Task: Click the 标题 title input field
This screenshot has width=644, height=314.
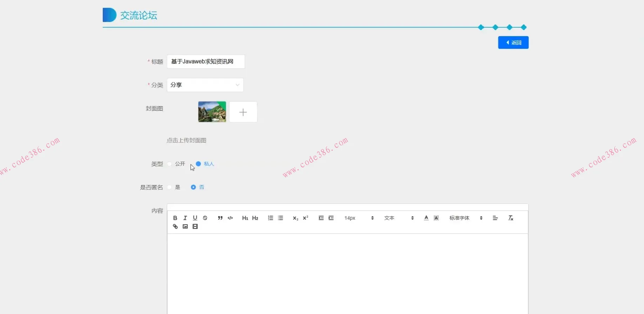Action: pos(206,62)
